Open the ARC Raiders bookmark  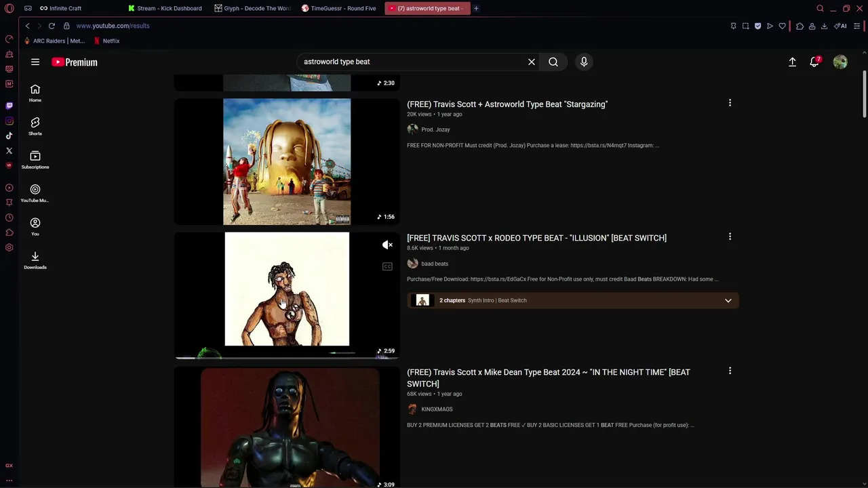tap(54, 41)
